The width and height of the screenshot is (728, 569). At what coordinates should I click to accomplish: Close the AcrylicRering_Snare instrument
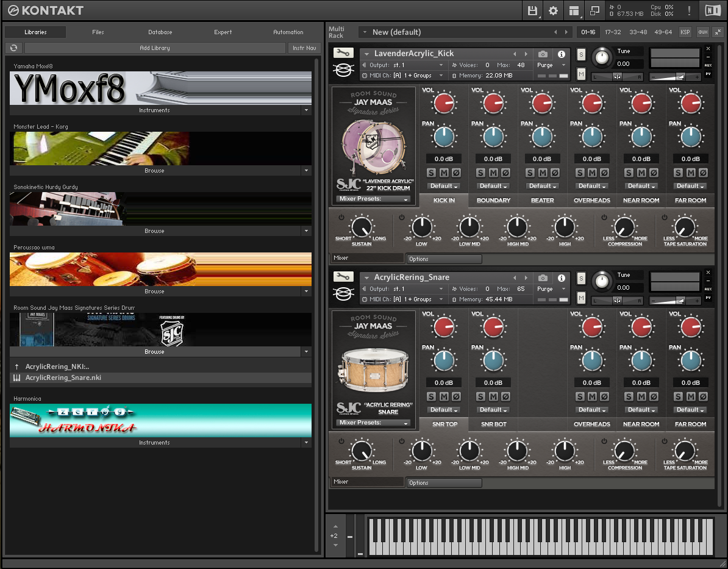tap(708, 272)
